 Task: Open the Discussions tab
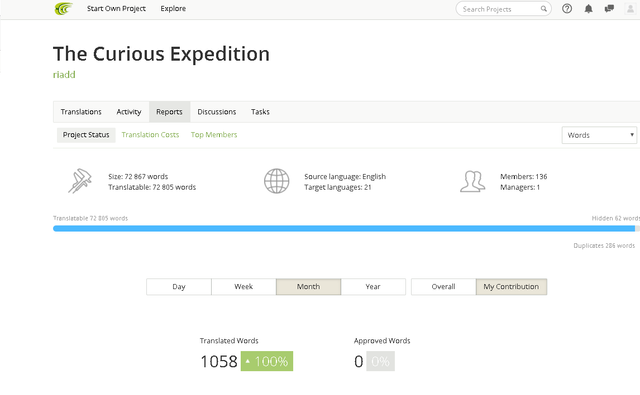click(x=217, y=112)
